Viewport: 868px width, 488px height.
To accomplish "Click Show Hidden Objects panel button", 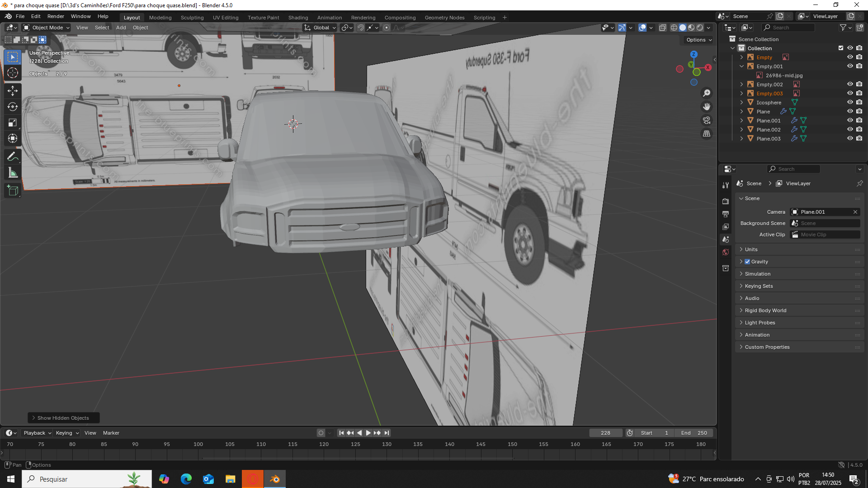I will point(63,418).
